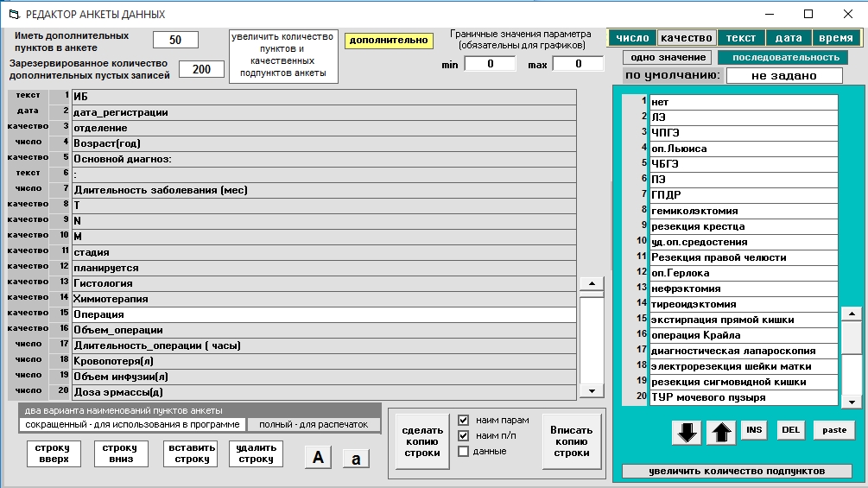This screenshot has width=868, height=488.
Task: Toggle the 'наим п/п' checkbox
Action: (464, 435)
